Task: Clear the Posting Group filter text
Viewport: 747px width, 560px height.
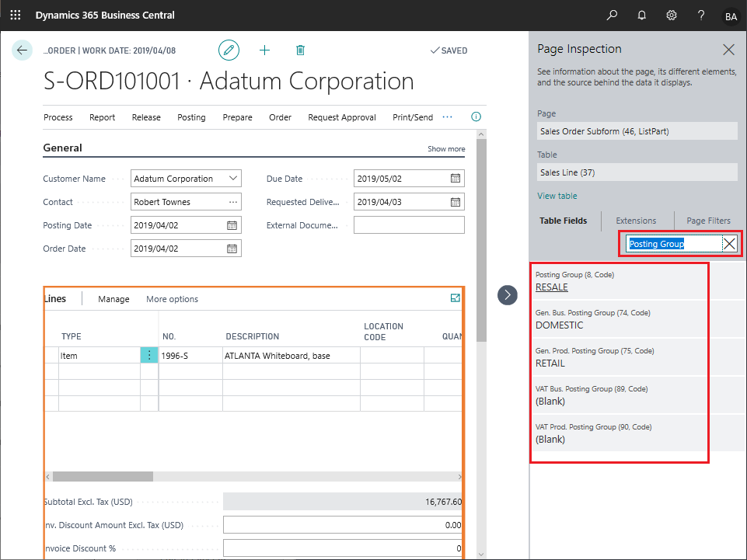Action: click(x=729, y=245)
